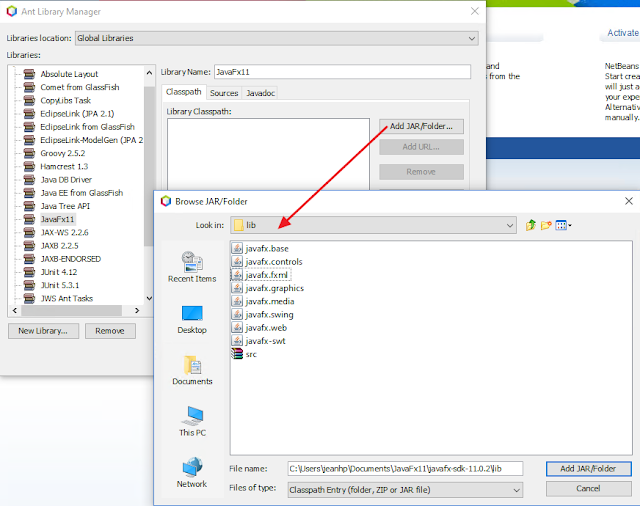Click Remove button below libraries list
This screenshot has width=640, height=506.
click(x=110, y=331)
